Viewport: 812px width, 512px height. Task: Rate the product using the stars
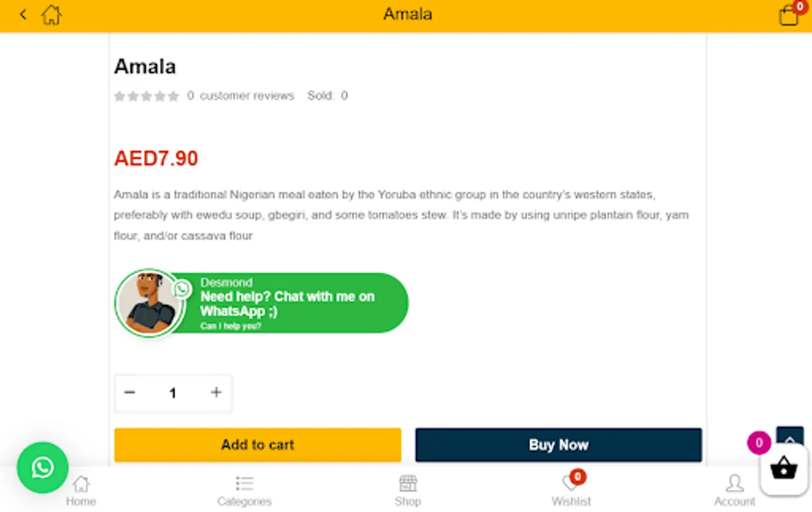pyautogui.click(x=146, y=96)
